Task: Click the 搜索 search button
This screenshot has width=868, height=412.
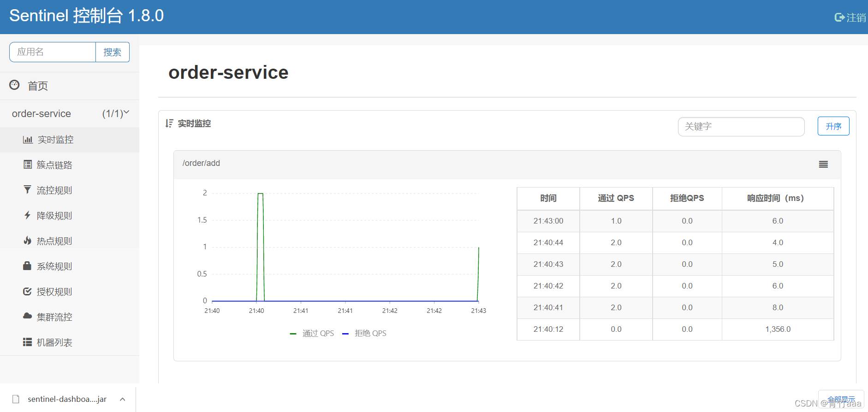Action: pyautogui.click(x=113, y=52)
